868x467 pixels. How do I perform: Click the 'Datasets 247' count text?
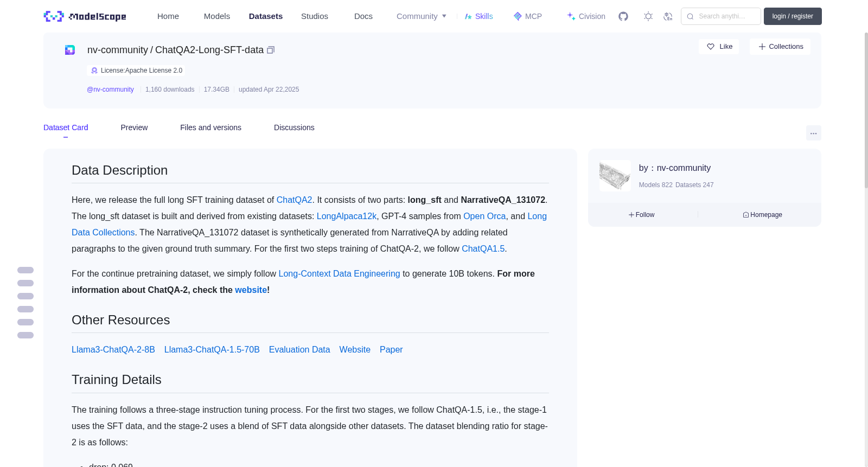[694, 185]
